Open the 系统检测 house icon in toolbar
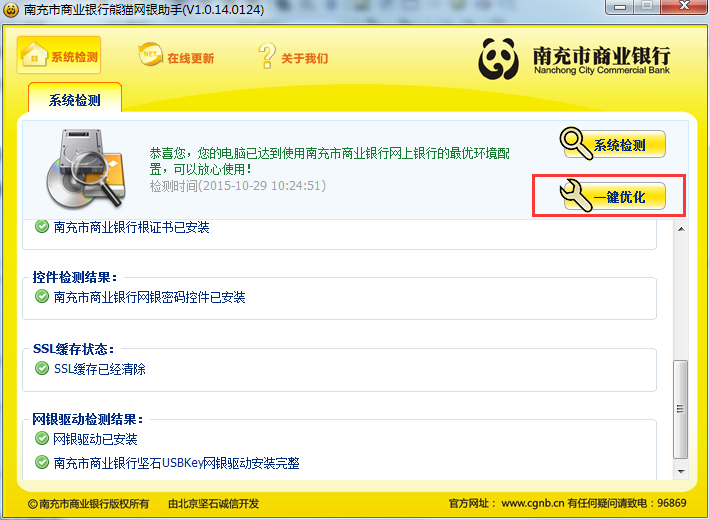 point(34,54)
